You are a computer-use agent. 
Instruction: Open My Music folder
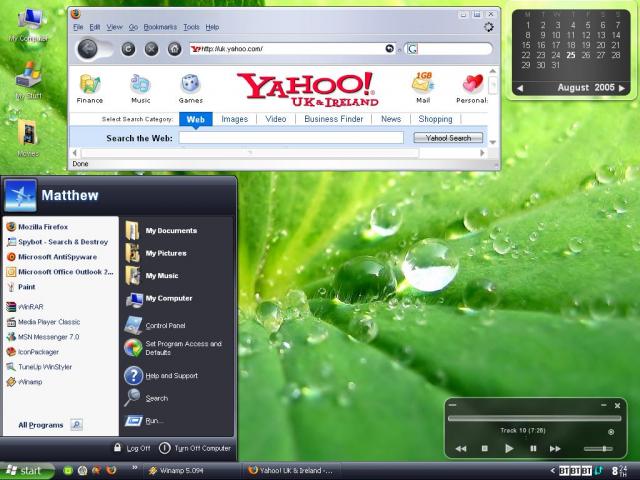coord(152,276)
